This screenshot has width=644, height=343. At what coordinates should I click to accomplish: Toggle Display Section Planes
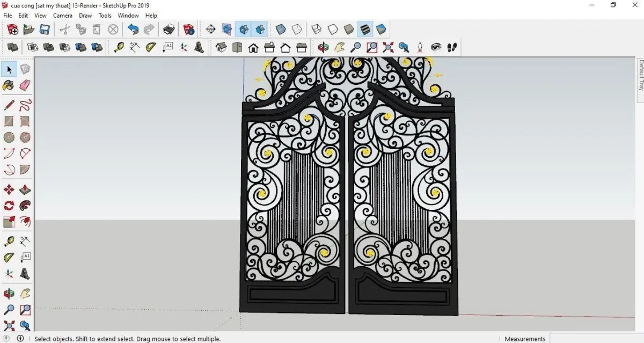pos(227,30)
